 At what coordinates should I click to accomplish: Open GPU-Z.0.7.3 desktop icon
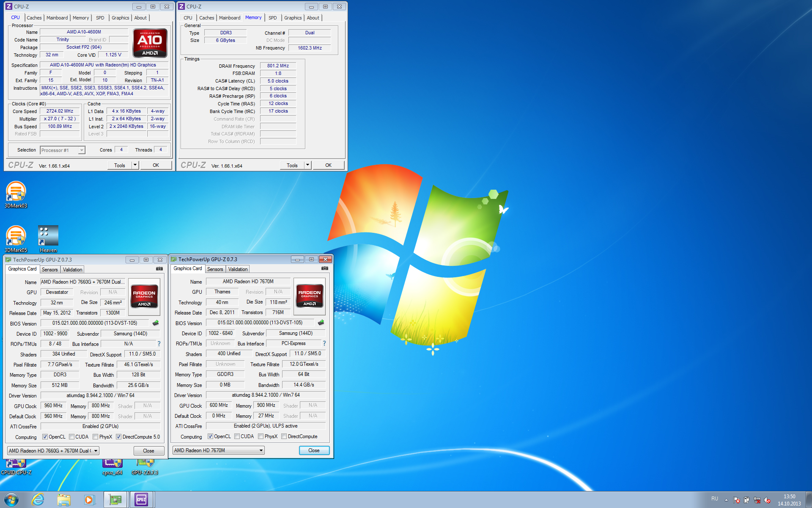pyautogui.click(x=145, y=468)
